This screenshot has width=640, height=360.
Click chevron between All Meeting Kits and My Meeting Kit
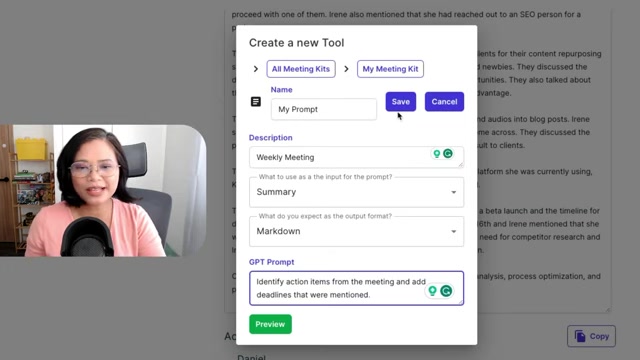[x=346, y=69]
